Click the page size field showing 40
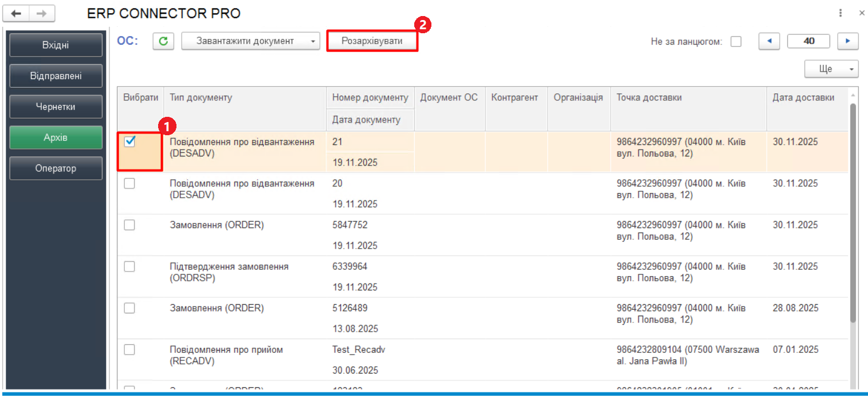 tap(808, 41)
